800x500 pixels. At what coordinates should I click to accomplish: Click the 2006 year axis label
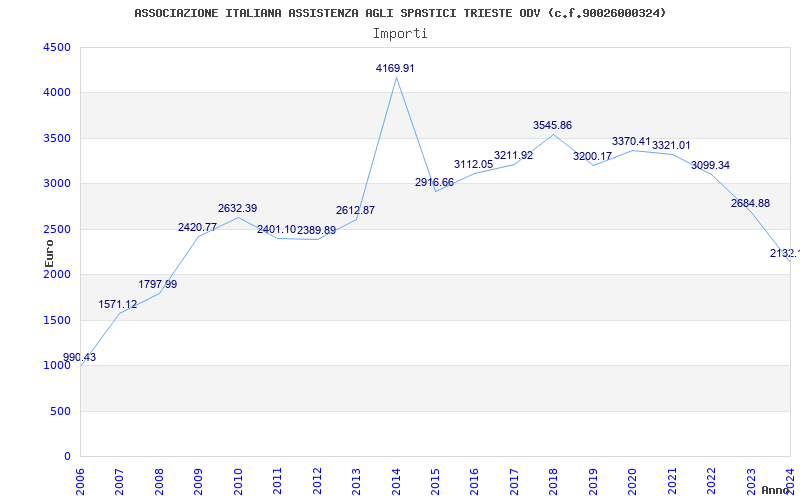pyautogui.click(x=81, y=482)
